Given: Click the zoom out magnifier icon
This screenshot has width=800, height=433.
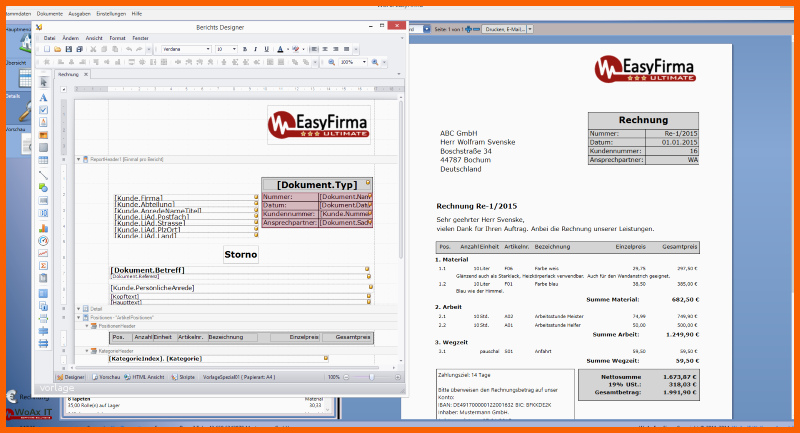Looking at the screenshot, I should click(x=332, y=62).
